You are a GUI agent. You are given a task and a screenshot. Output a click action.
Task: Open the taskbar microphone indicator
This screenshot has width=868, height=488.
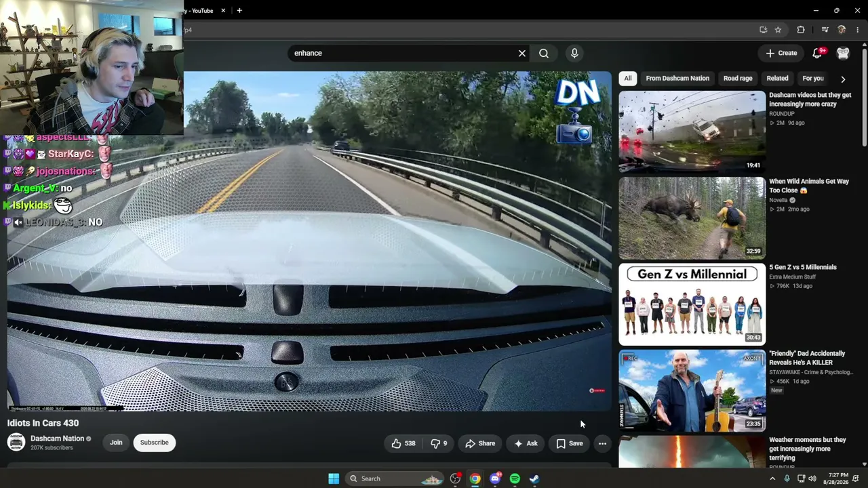click(787, 479)
